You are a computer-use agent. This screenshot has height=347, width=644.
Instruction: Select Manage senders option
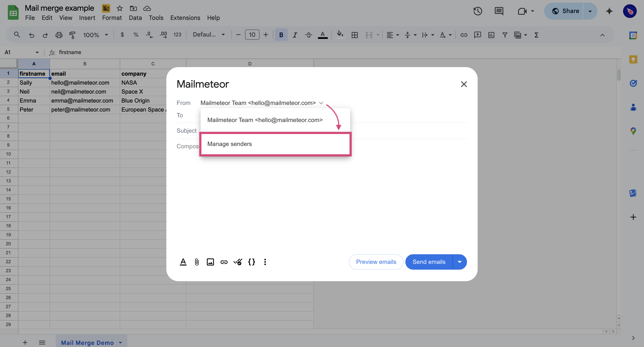click(275, 144)
